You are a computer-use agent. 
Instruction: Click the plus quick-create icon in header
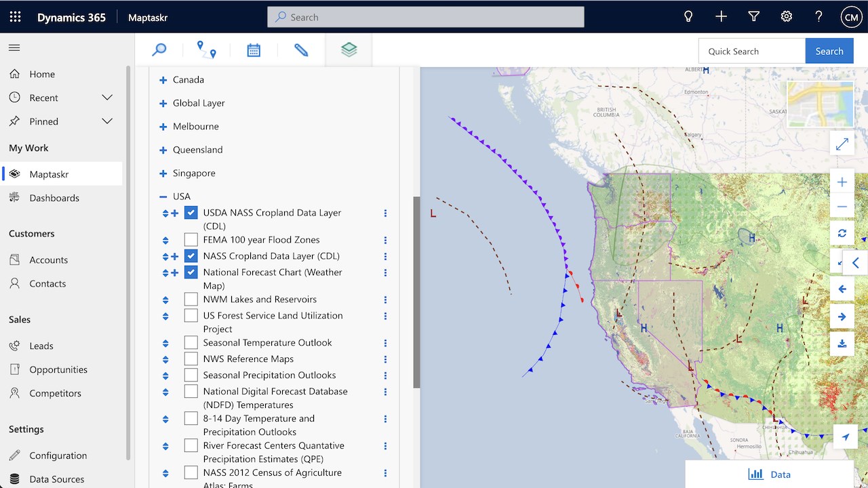(721, 17)
